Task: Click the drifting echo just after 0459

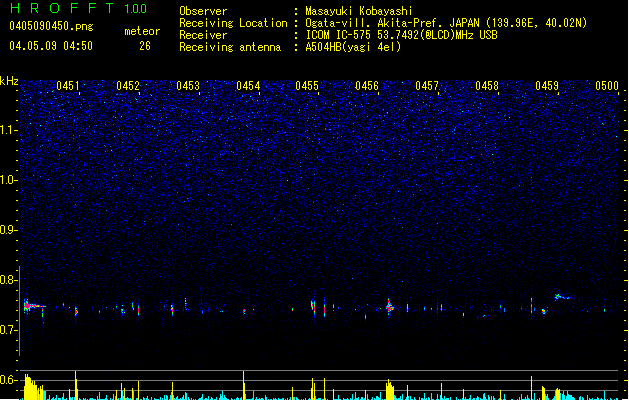Action: [x=563, y=297]
